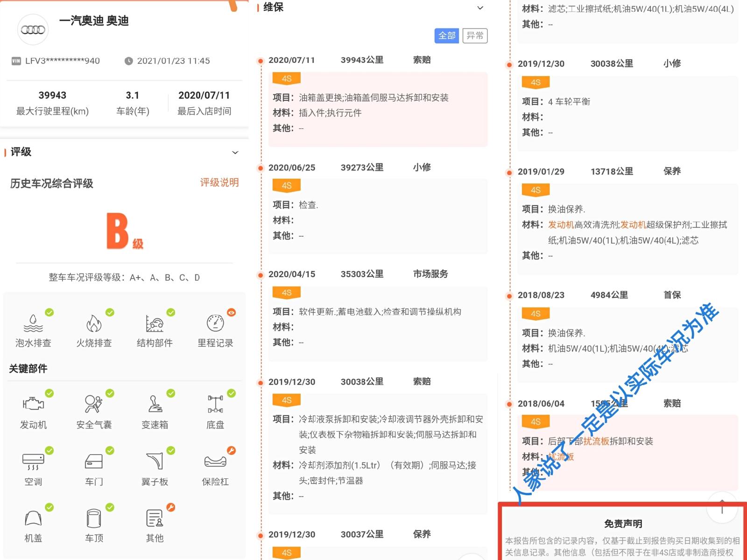Click the 2019/12/30 小修 record header

click(599, 63)
